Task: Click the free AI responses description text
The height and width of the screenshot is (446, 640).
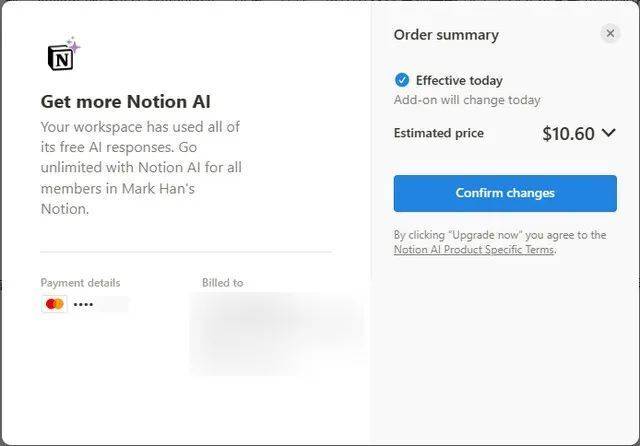Action: (140, 168)
